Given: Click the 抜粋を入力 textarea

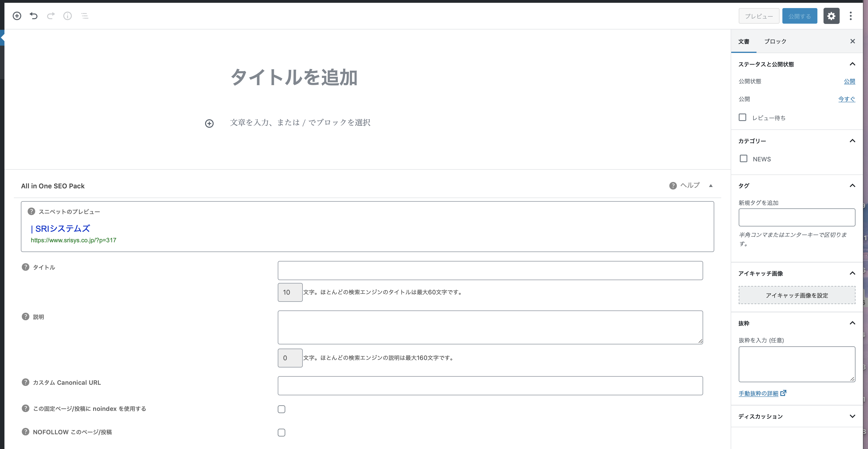Looking at the screenshot, I should coord(797,364).
